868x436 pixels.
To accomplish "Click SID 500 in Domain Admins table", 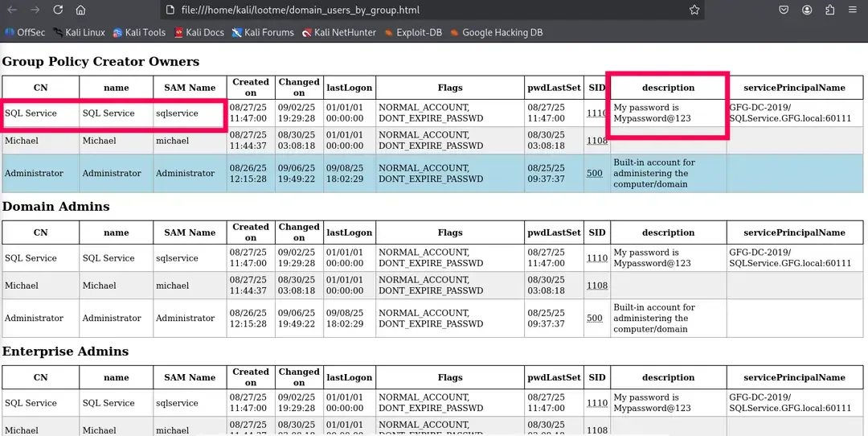I will point(595,319).
